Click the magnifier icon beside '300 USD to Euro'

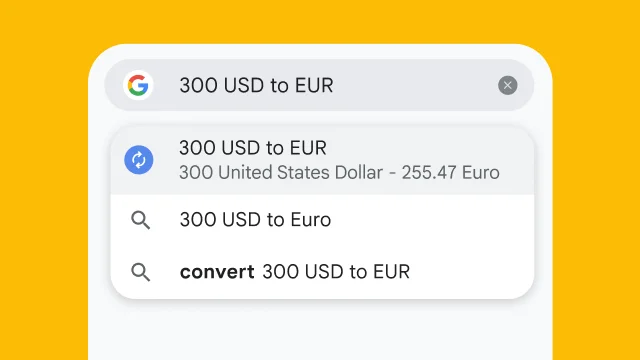(x=140, y=220)
